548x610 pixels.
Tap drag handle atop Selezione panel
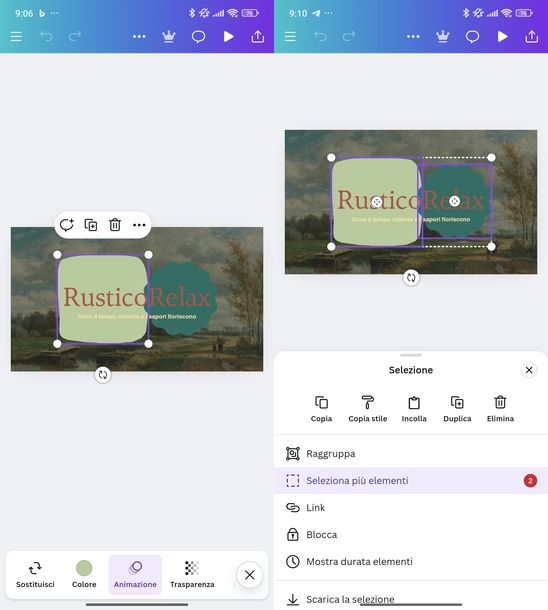point(411,355)
